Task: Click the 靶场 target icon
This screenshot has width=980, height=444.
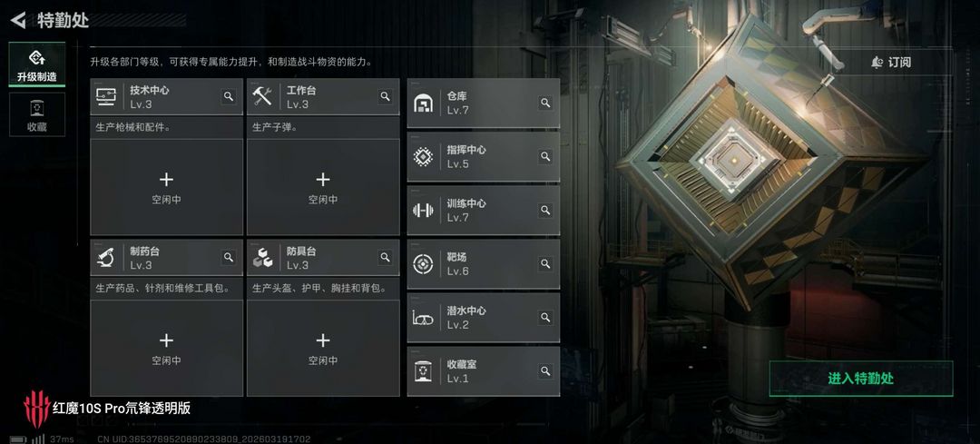Action: [423, 264]
